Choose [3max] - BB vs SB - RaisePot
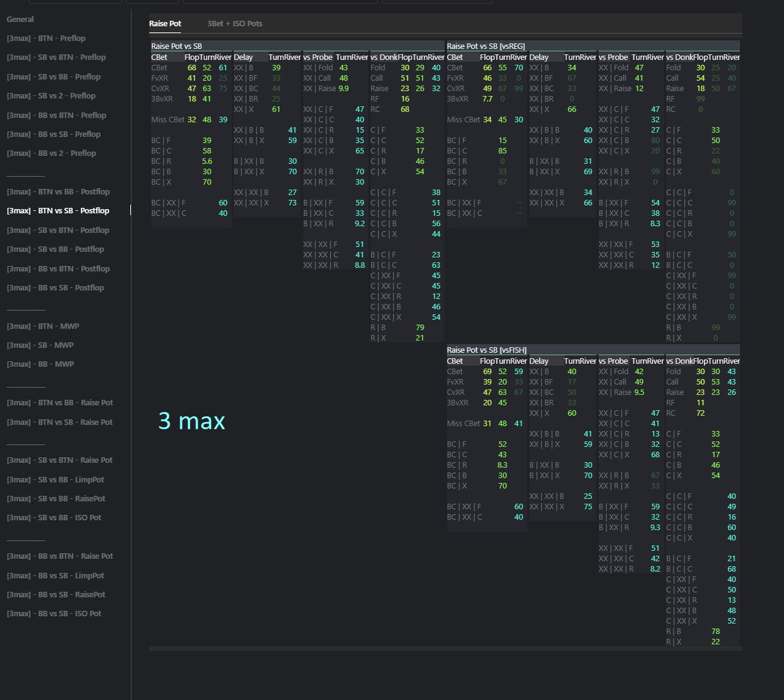Image resolution: width=784 pixels, height=700 pixels. (56, 595)
